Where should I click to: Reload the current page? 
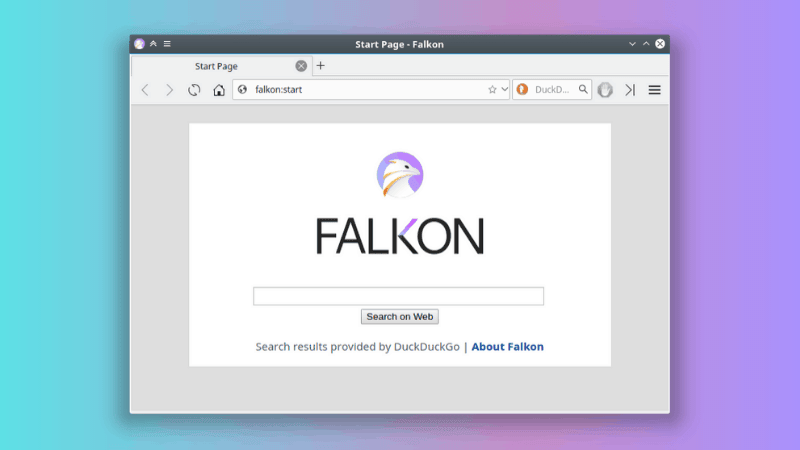coord(194,90)
